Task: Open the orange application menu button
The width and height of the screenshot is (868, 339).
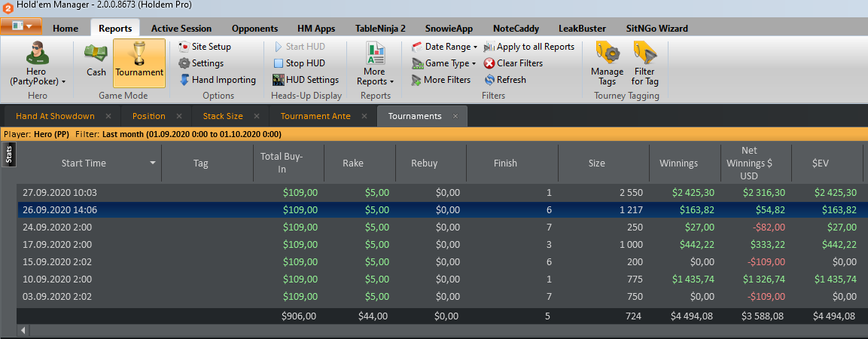Action: click(21, 26)
